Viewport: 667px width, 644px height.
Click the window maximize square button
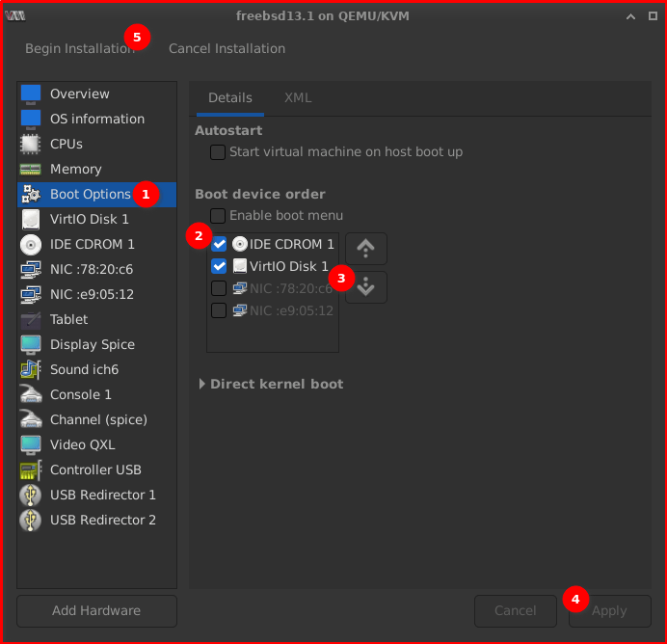[653, 16]
